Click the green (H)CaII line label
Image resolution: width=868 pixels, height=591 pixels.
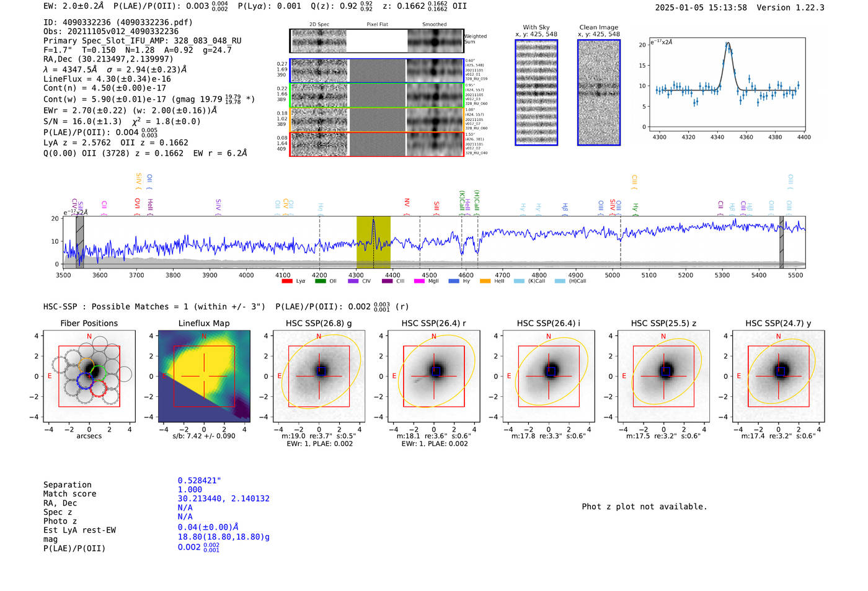coord(477,200)
